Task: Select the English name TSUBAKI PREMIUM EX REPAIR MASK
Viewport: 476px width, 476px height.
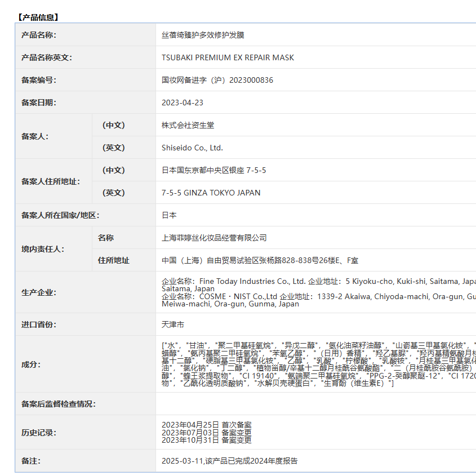Action: (228, 57)
